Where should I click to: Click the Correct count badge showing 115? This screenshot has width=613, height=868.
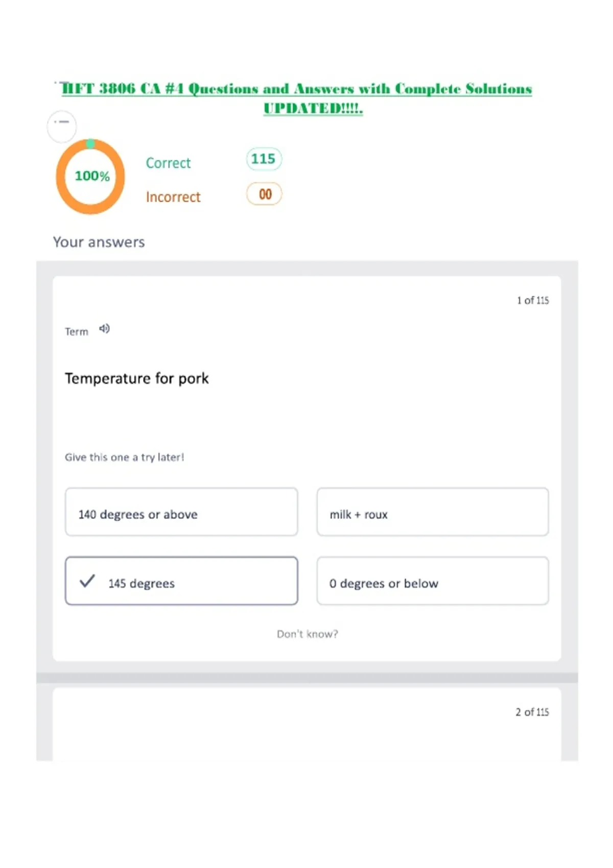(x=264, y=159)
